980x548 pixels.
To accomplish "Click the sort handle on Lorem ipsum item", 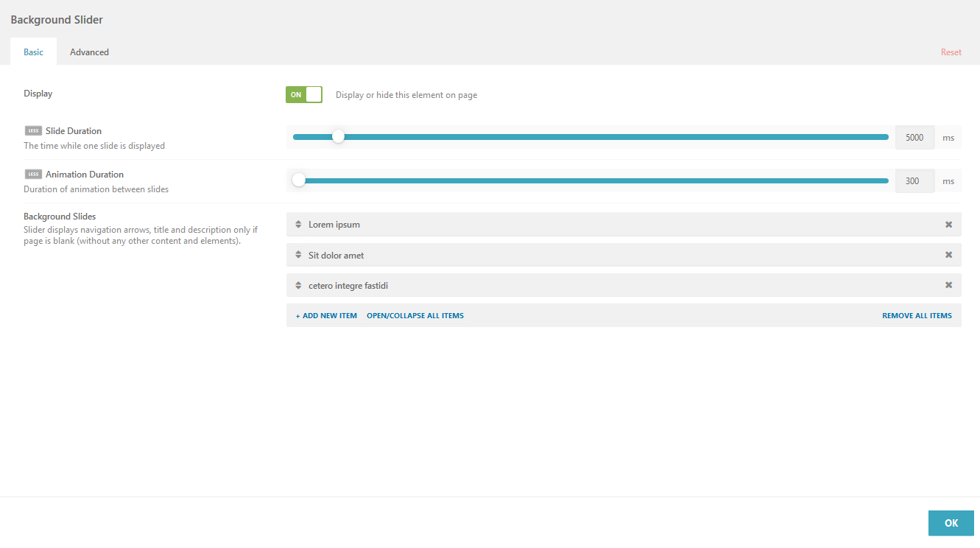I will [x=298, y=225].
